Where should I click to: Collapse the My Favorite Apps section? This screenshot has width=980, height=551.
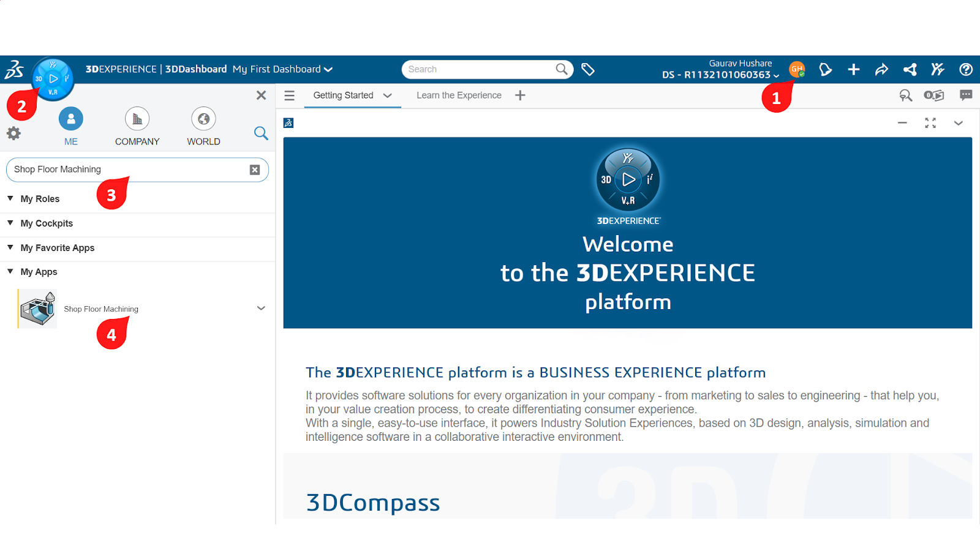tap(10, 247)
